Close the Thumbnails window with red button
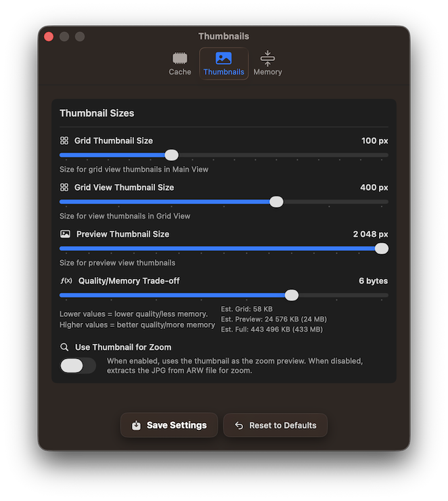This screenshot has width=448, height=501. [49, 37]
